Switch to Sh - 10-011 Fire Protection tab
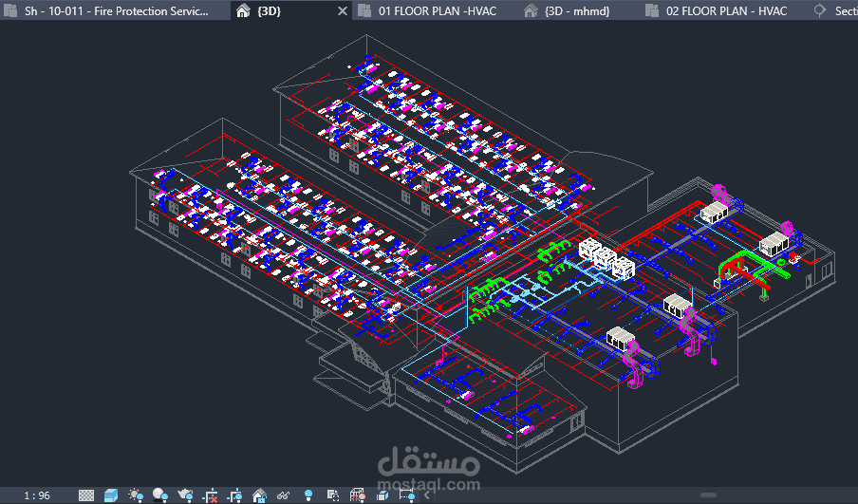This screenshot has height=504, width=858. pos(116,10)
